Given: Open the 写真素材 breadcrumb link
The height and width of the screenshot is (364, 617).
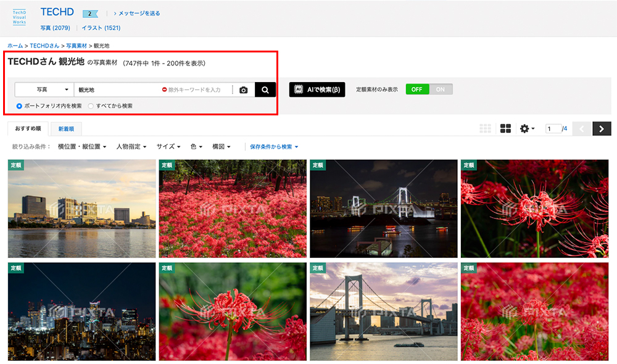Looking at the screenshot, I should coord(77,45).
